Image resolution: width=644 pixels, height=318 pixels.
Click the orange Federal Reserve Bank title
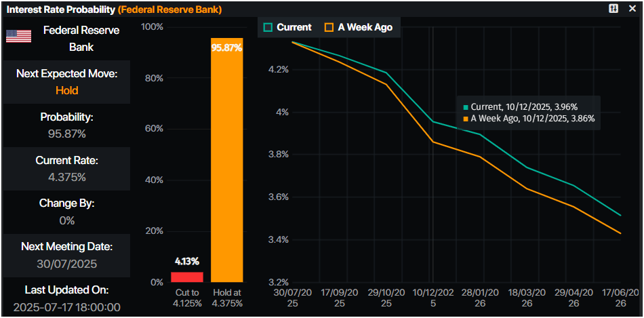[x=169, y=9]
